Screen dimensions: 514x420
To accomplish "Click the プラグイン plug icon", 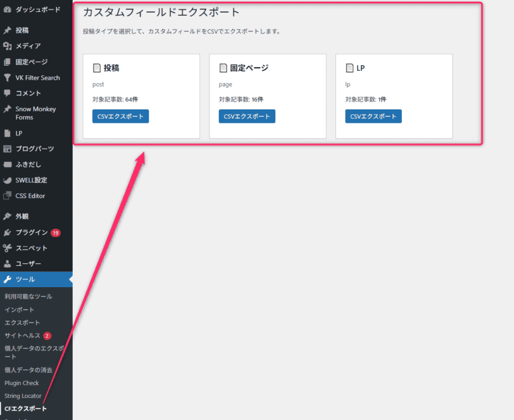I will [8, 232].
